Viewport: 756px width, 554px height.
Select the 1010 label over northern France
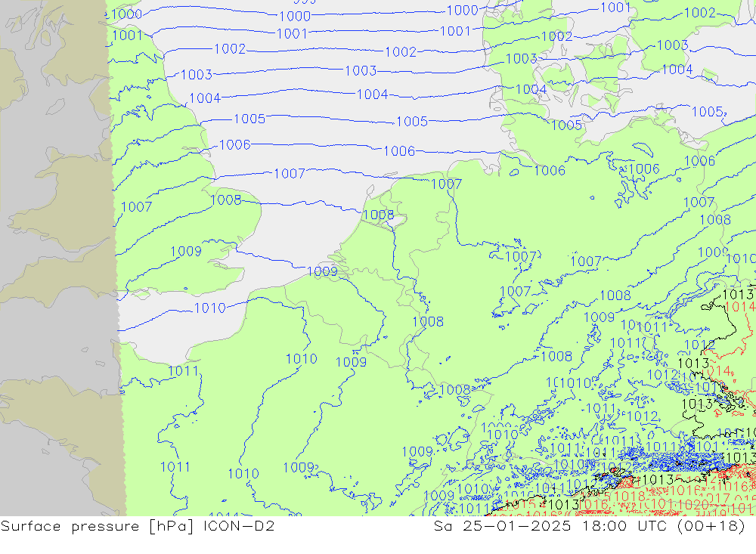302,359
